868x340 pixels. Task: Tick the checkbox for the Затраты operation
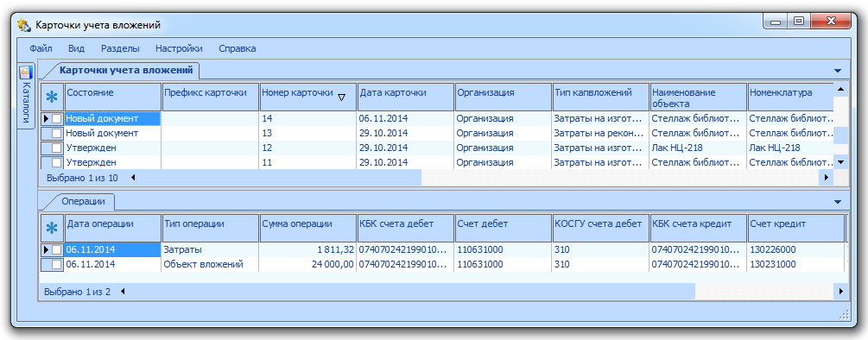click(x=57, y=250)
